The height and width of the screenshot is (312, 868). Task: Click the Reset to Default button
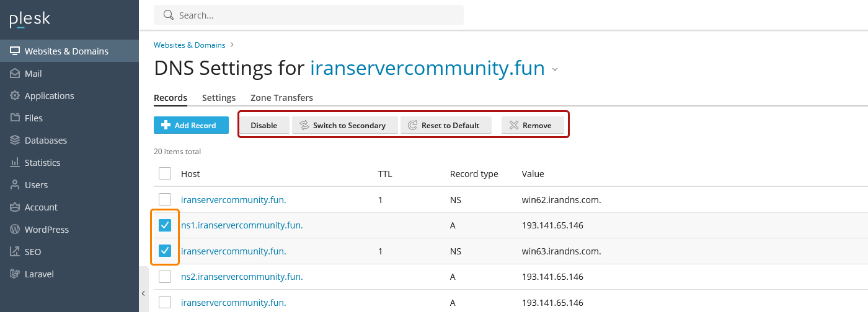point(445,125)
